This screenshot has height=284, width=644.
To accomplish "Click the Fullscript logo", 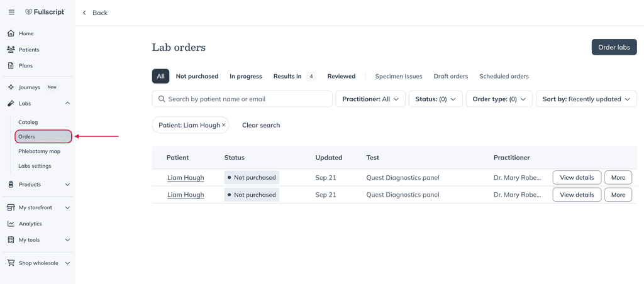I will [45, 13].
